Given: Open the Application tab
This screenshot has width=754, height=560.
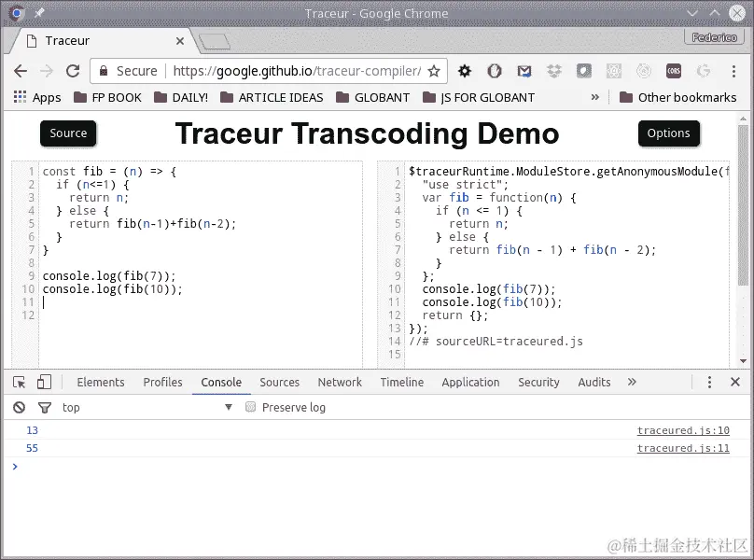Looking at the screenshot, I should click(x=470, y=382).
